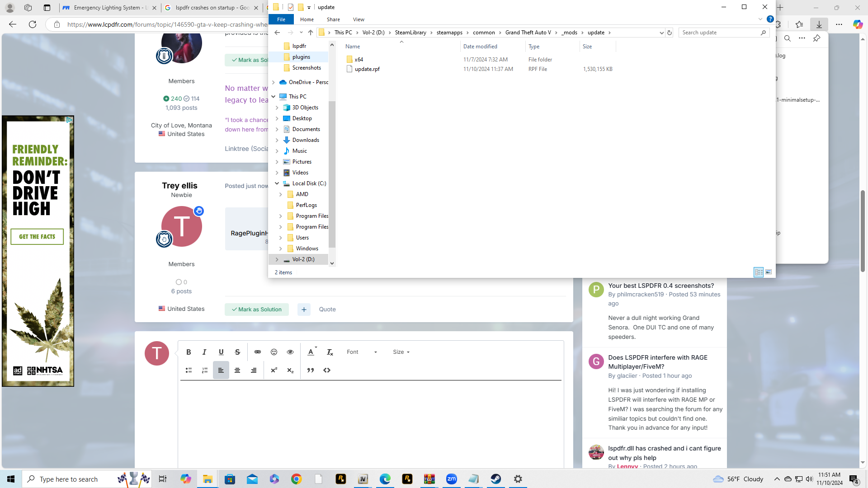Viewport: 868px width, 488px height.
Task: Click Quote link under the post
Action: point(327,310)
